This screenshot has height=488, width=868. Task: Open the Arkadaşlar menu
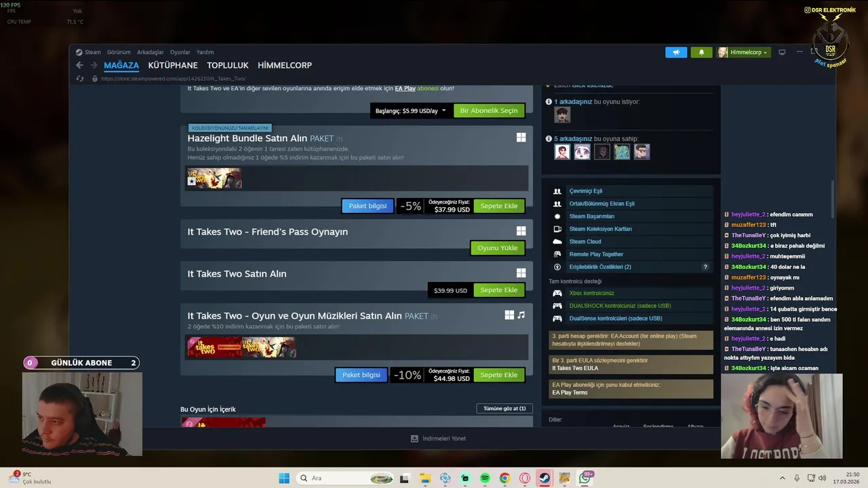point(151,52)
